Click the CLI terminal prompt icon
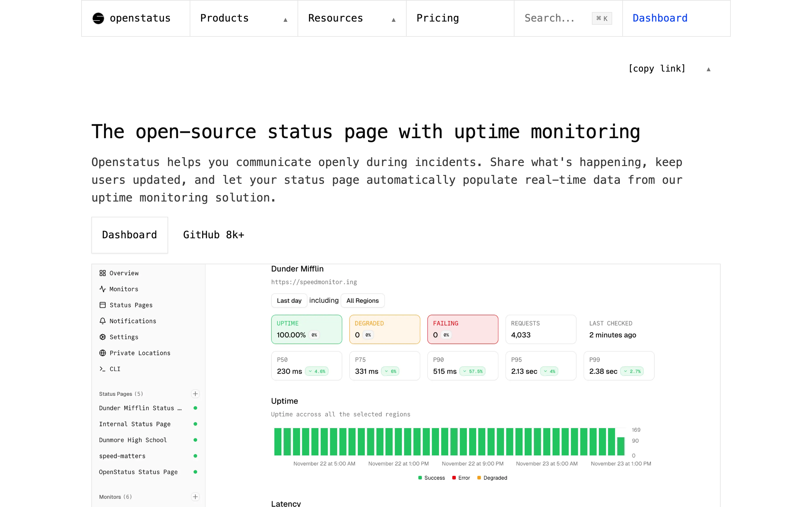Image resolution: width=812 pixels, height=507 pixels. pos(102,369)
